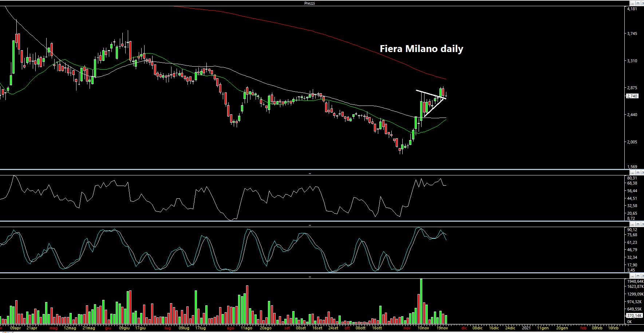The height and width of the screenshot is (333, 644).
Task: Maximize the volume histogram panel
Action: point(638,276)
